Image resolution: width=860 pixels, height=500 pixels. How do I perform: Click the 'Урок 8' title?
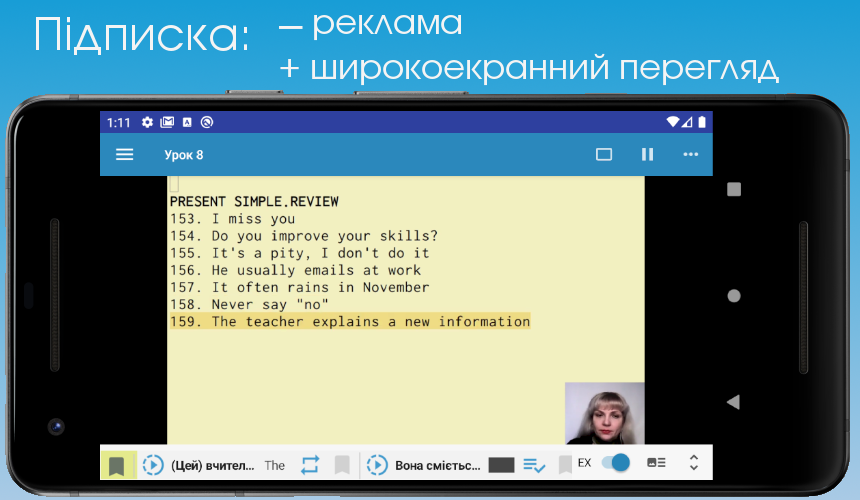point(184,155)
